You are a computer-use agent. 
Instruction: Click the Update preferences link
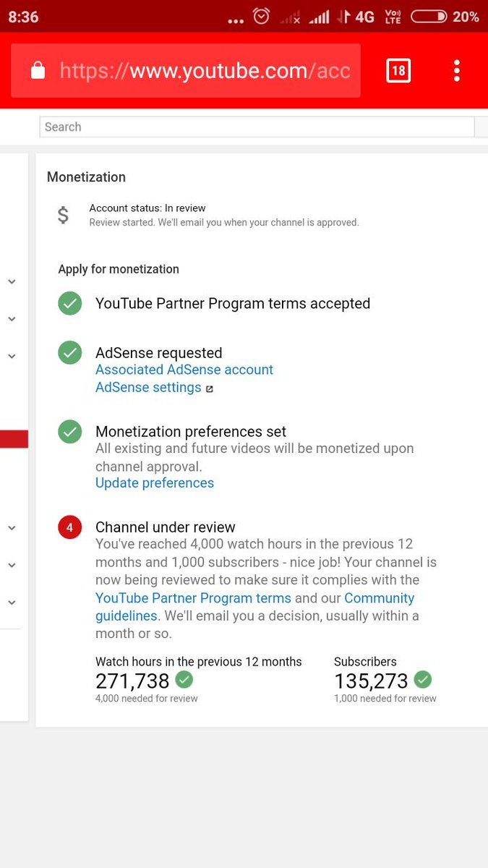coord(155,483)
